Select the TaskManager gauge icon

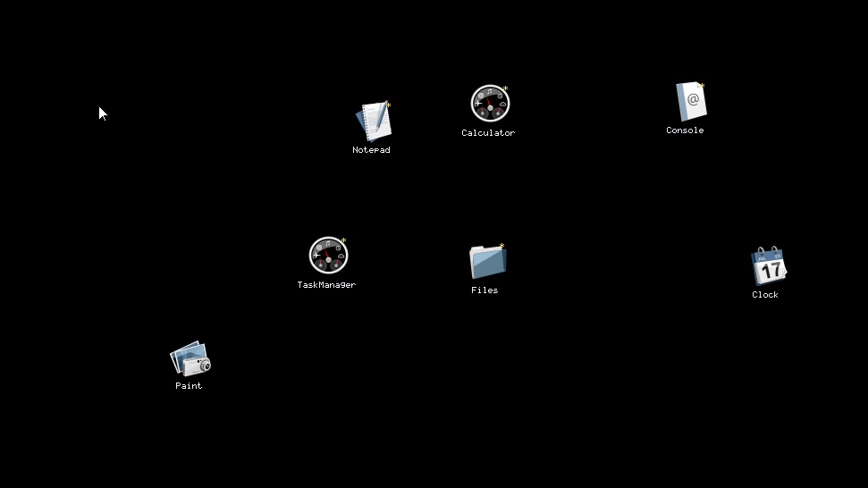(328, 256)
